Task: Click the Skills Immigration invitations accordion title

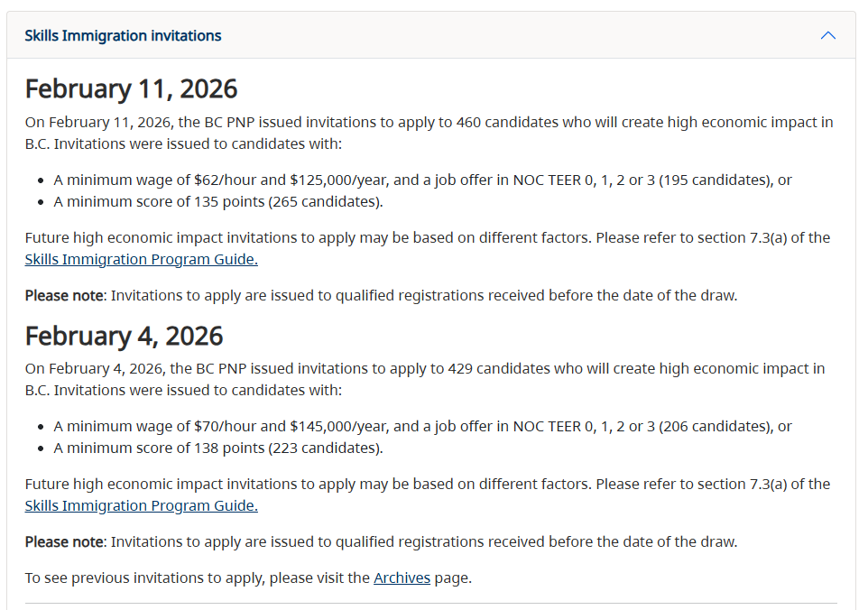Action: click(x=123, y=36)
